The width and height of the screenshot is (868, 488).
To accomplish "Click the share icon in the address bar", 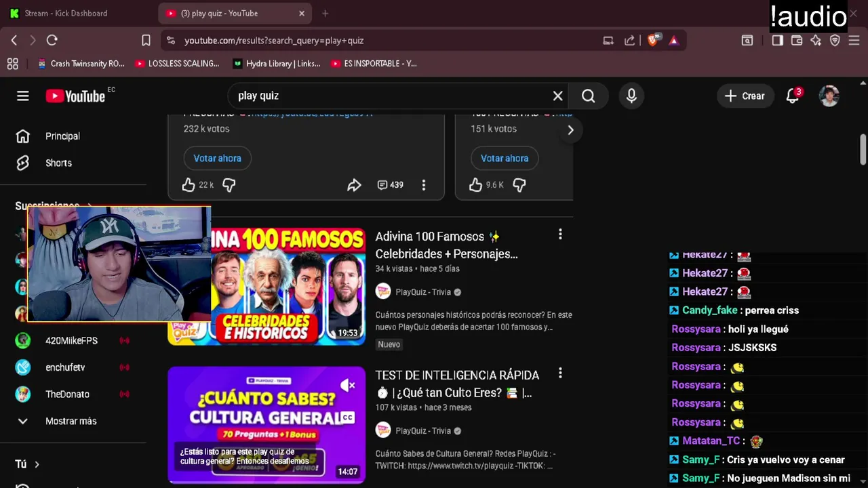I will click(x=629, y=41).
